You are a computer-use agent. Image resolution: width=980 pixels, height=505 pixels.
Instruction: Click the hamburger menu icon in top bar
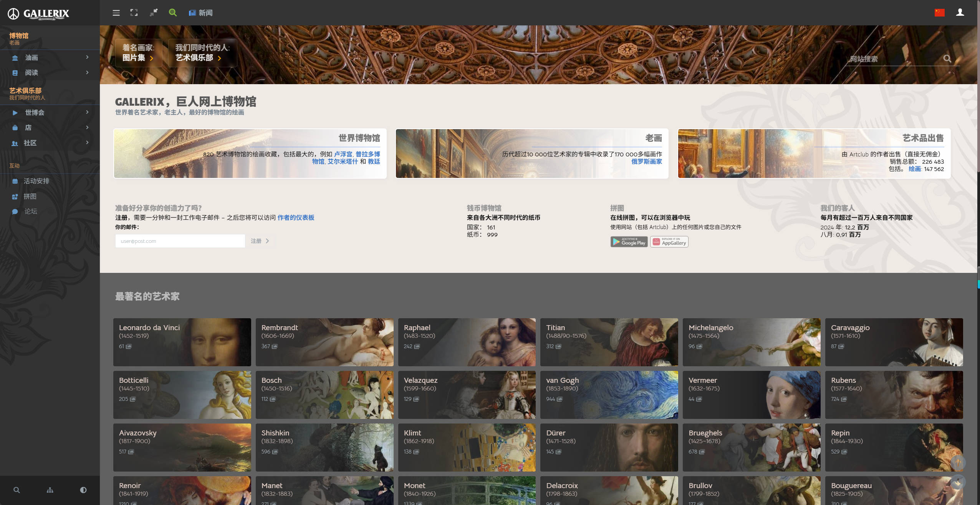tap(116, 13)
